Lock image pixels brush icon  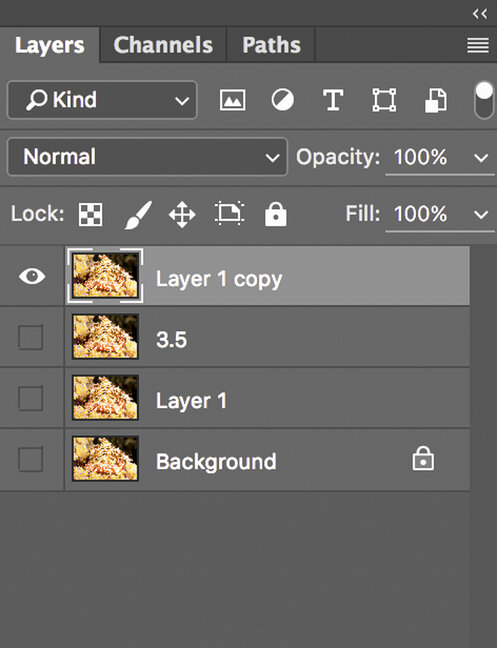(138, 214)
